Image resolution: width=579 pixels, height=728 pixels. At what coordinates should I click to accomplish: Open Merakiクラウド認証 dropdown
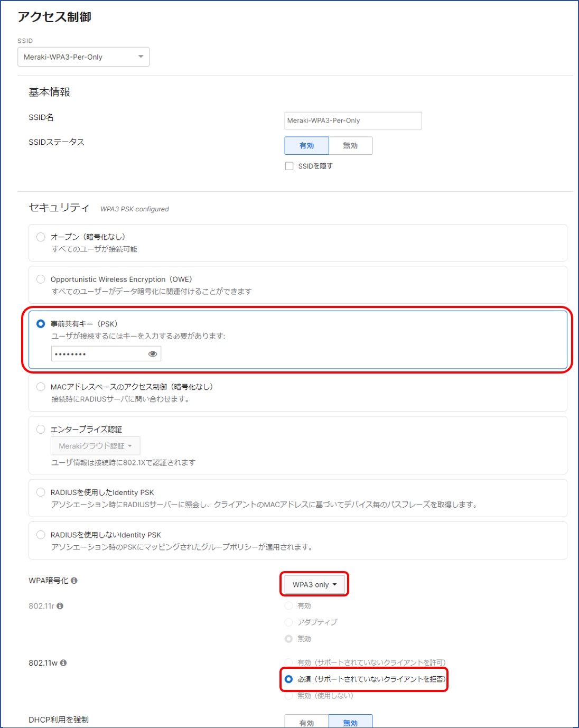coord(96,446)
